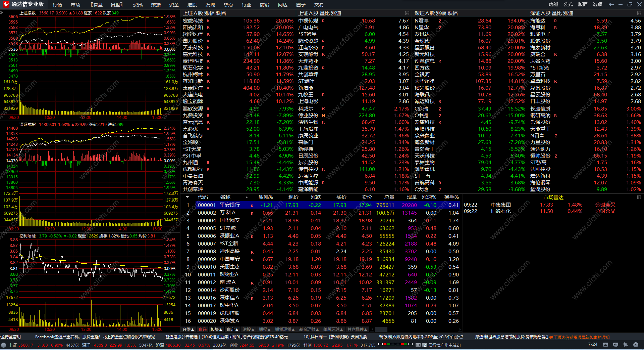Click the collapse arrow at the top-left of the chart panel
Image resolution: width=644 pixels, height=350 pixels.
(2, 12)
